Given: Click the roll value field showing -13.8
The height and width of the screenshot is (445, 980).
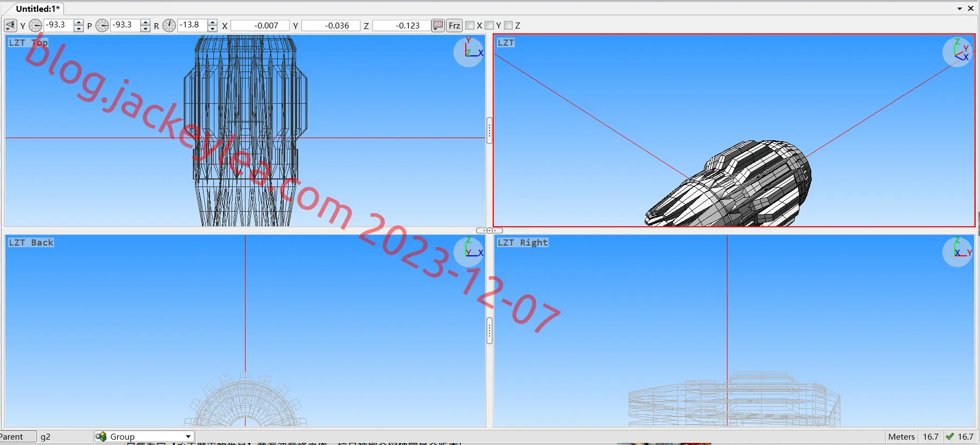Looking at the screenshot, I should pos(192,25).
